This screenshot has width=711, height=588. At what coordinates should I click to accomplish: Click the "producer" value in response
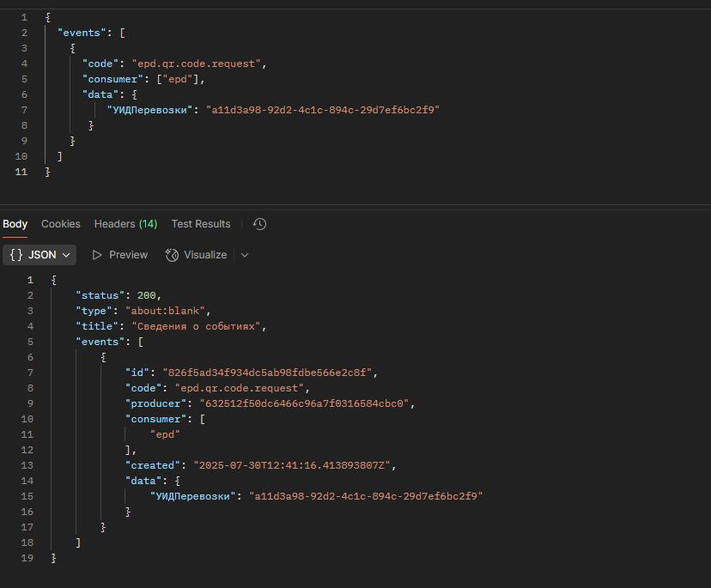click(x=305, y=403)
